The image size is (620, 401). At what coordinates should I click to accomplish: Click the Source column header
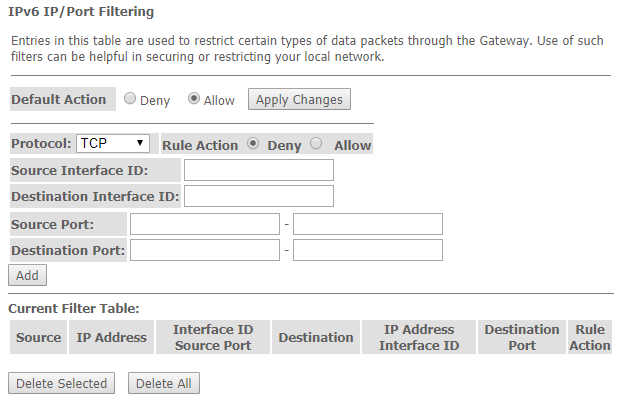[x=39, y=338]
